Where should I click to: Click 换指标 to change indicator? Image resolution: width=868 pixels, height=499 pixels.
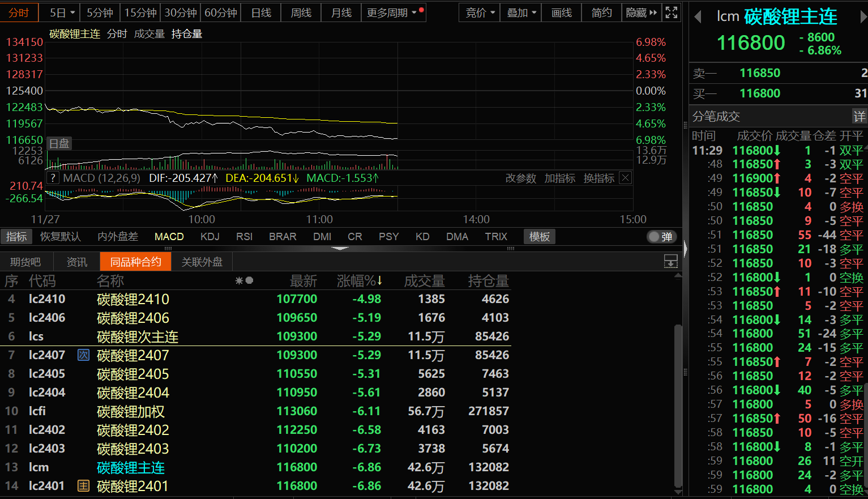pos(599,178)
